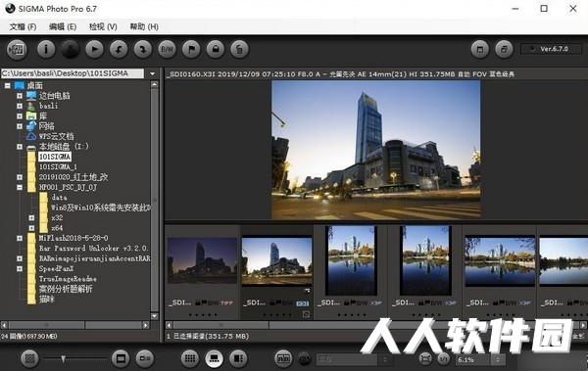The height and width of the screenshot is (371, 588).
Task: Open the 6.1% zoom level dropdown
Action: 498,360
